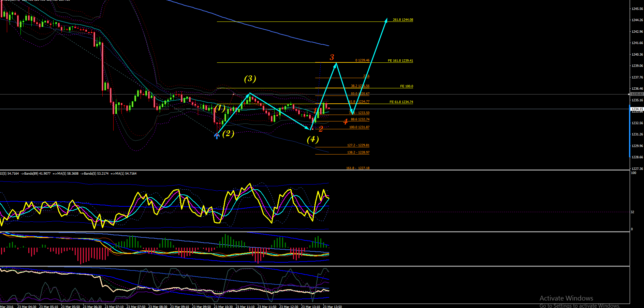Select the '23 Mar 10:30' time label
This screenshot has height=308, width=644.
(223, 307)
